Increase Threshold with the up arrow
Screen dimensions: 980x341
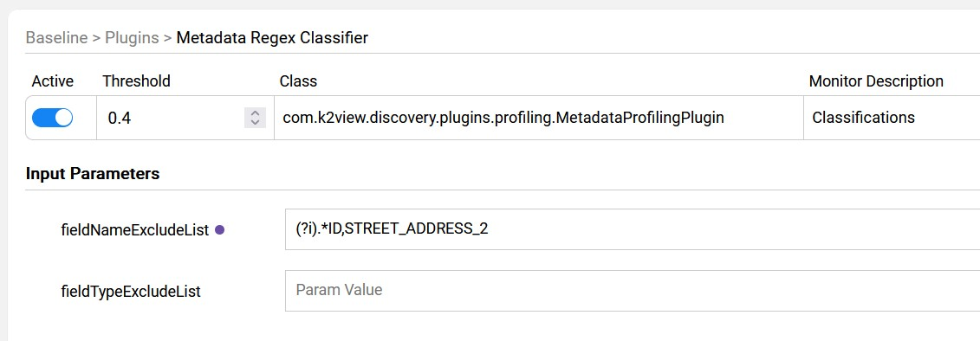pos(255,113)
